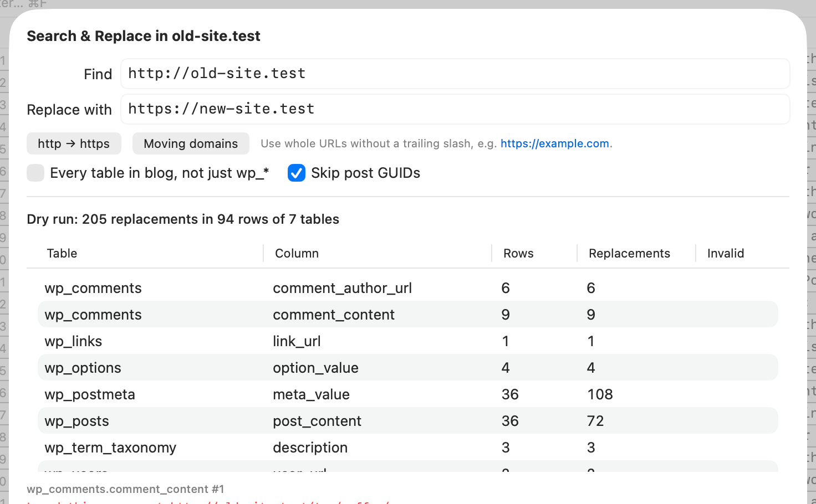Screen dimensions: 816x504
Task: Sort by the Table column header
Action: pyautogui.click(x=62, y=253)
